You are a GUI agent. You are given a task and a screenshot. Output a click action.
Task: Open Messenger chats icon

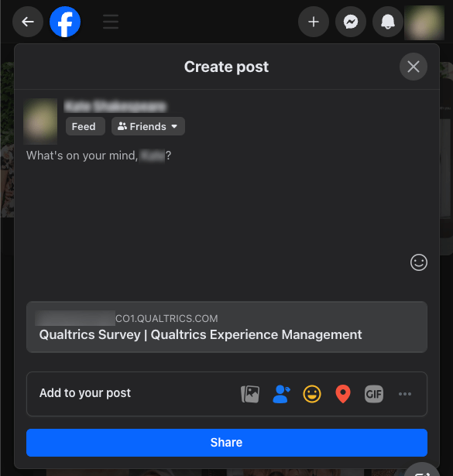(x=351, y=22)
